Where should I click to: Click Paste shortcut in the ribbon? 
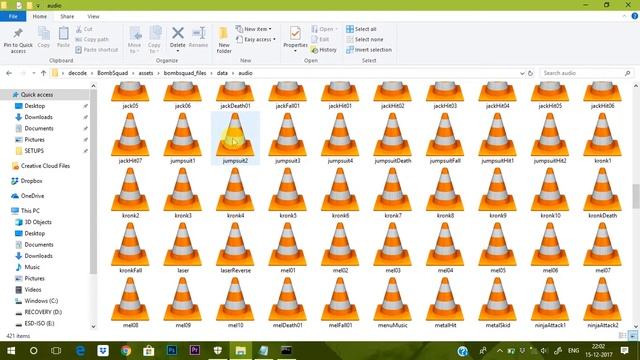pyautogui.click(x=97, y=50)
